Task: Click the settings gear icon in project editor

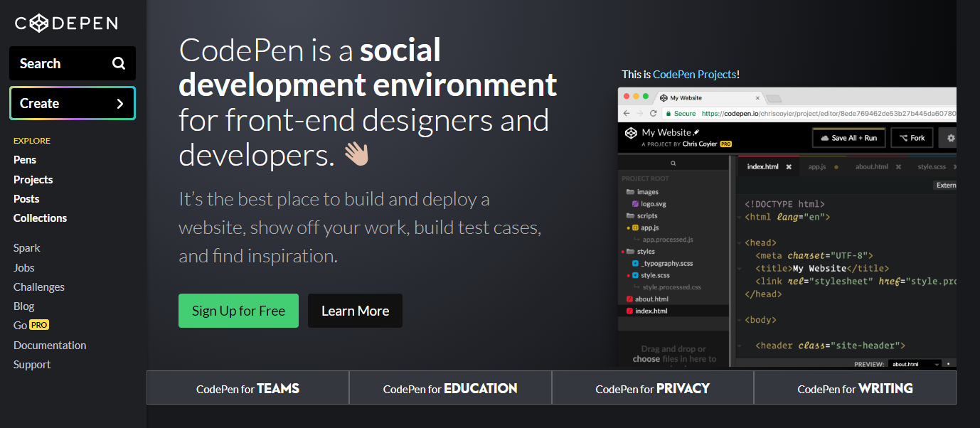Action: point(951,138)
